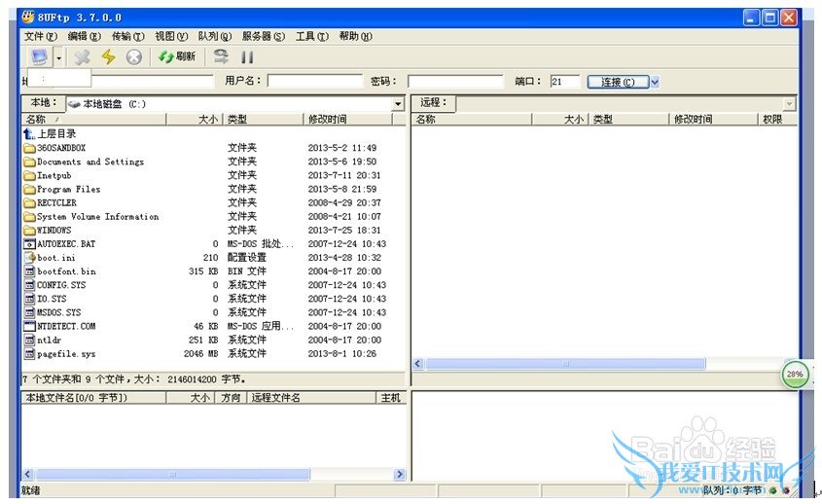Click the 主机 queue column header
Image resolution: width=822 pixels, height=504 pixels.
pyautogui.click(x=391, y=398)
